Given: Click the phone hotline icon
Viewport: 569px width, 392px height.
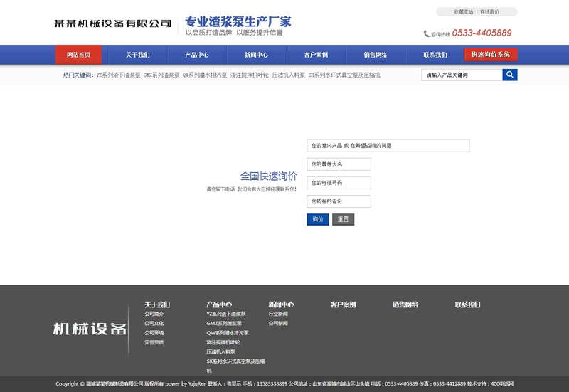Looking at the screenshot, I should coord(427,33).
